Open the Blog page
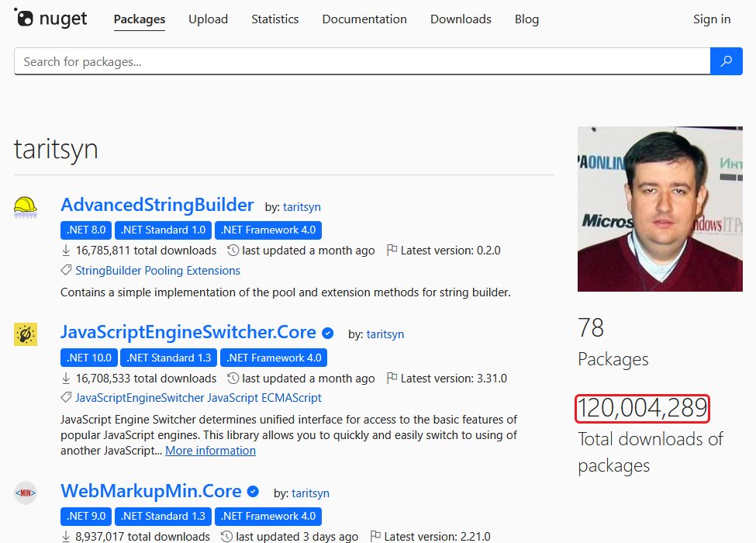The height and width of the screenshot is (543, 756). [527, 19]
